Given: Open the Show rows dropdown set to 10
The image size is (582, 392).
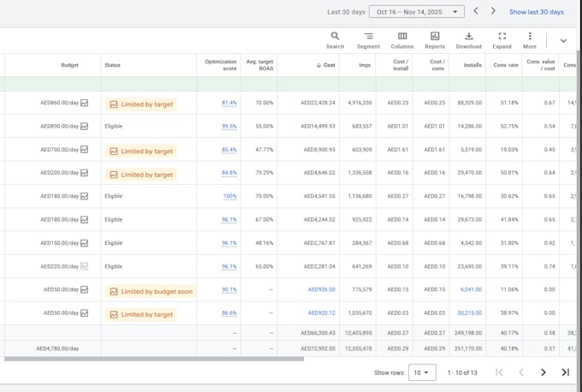Looking at the screenshot, I should pos(422,372).
